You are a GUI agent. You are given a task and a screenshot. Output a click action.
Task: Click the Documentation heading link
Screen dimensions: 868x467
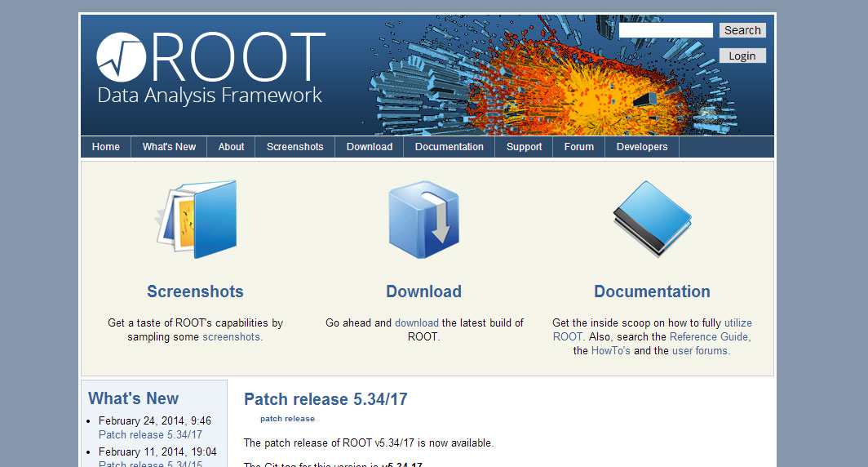tap(652, 291)
